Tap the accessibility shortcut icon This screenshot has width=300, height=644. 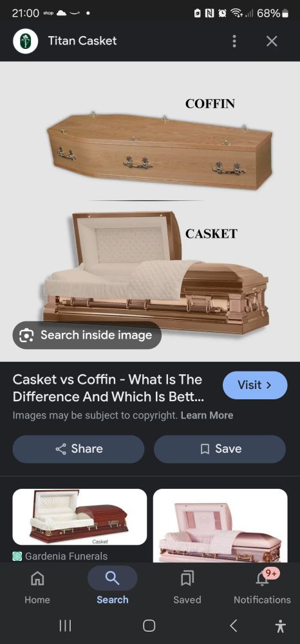[281, 626]
